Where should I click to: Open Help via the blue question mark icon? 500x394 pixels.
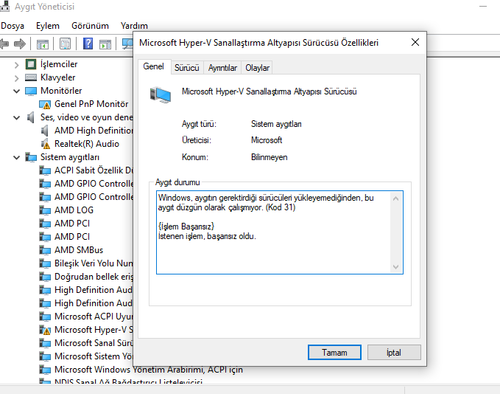(88, 44)
